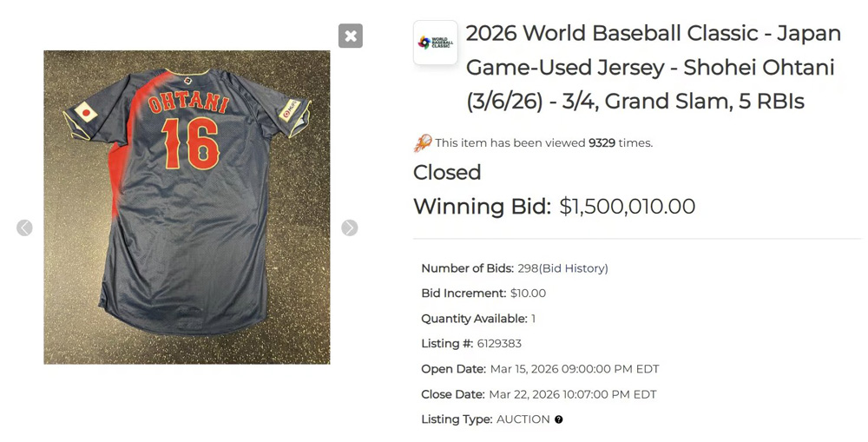Close the jersey image viewer
The height and width of the screenshot is (442, 868).
[x=351, y=36]
